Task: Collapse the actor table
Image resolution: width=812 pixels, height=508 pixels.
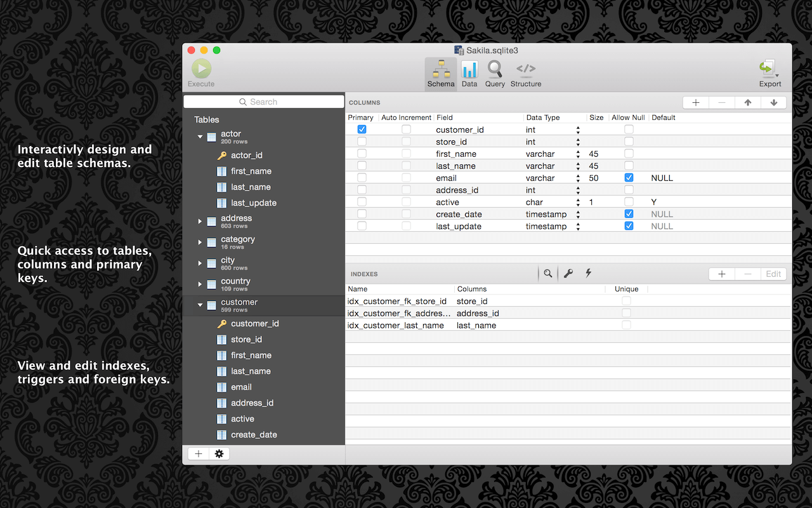Action: pos(199,136)
